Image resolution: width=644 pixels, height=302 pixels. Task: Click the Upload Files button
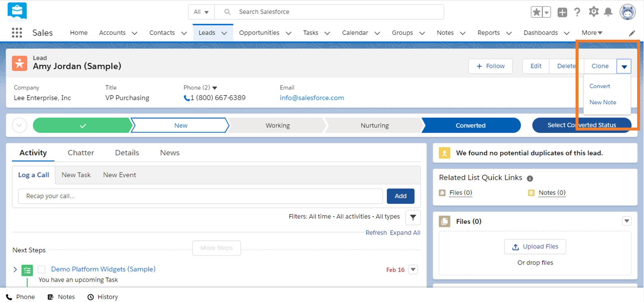(535, 247)
